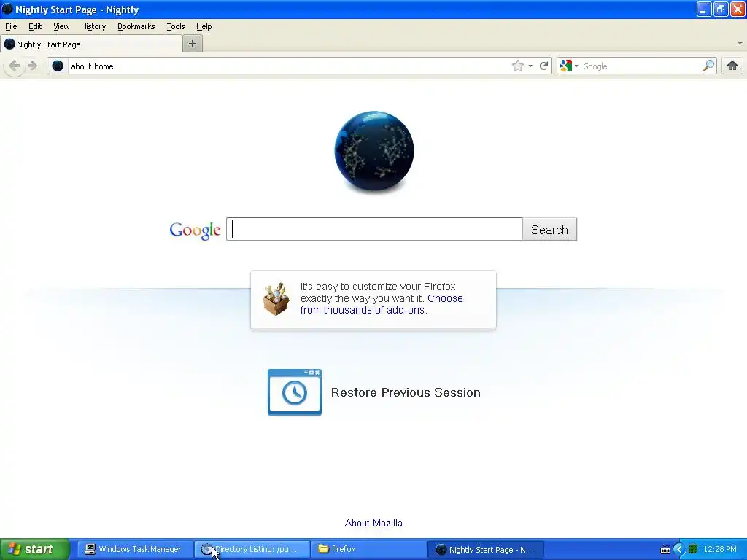Reload the page with the refresh icon
The height and width of the screenshot is (560, 747).
click(x=543, y=66)
